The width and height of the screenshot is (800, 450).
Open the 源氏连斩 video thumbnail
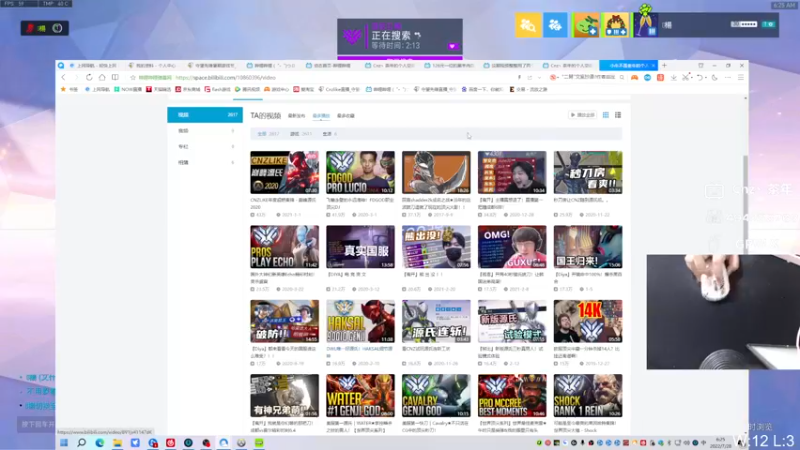[436, 321]
